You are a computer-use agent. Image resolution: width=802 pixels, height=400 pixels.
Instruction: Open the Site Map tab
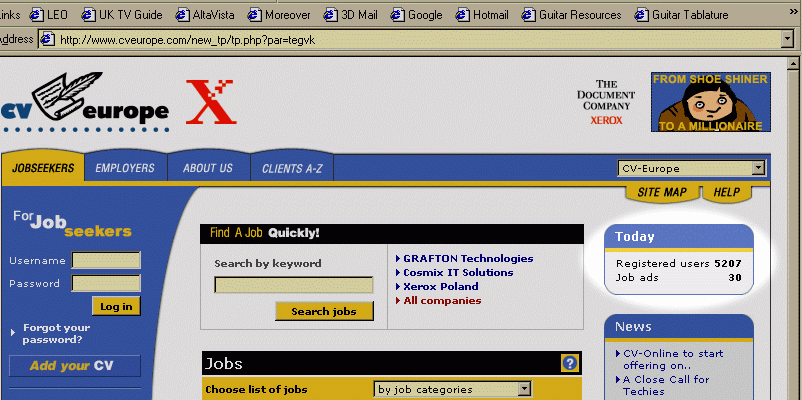pos(662,192)
